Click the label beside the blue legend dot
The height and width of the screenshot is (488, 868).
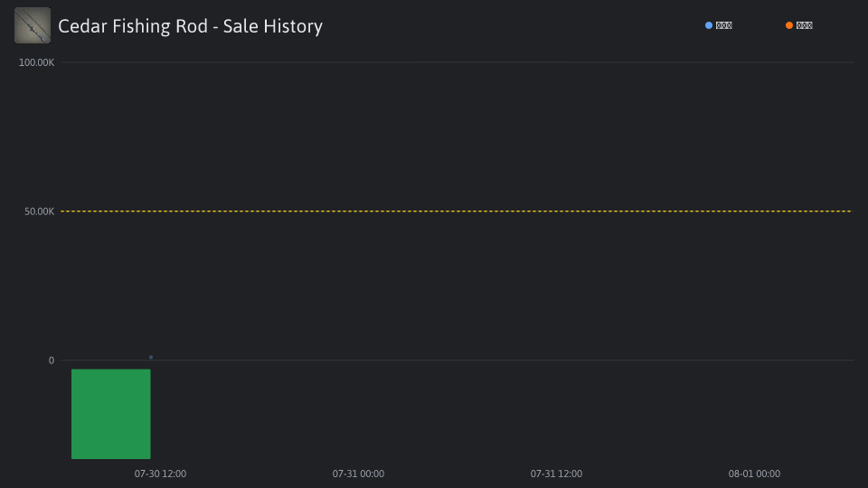(724, 25)
